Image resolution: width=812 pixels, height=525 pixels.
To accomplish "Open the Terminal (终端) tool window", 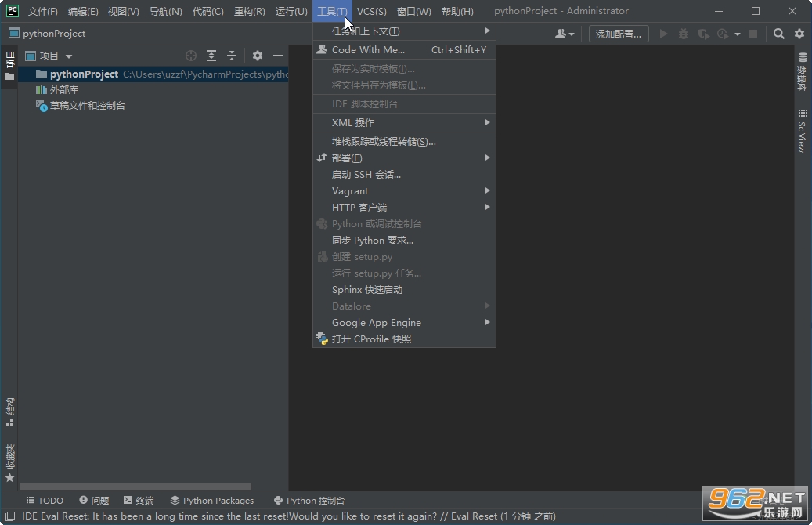I will [x=139, y=501].
